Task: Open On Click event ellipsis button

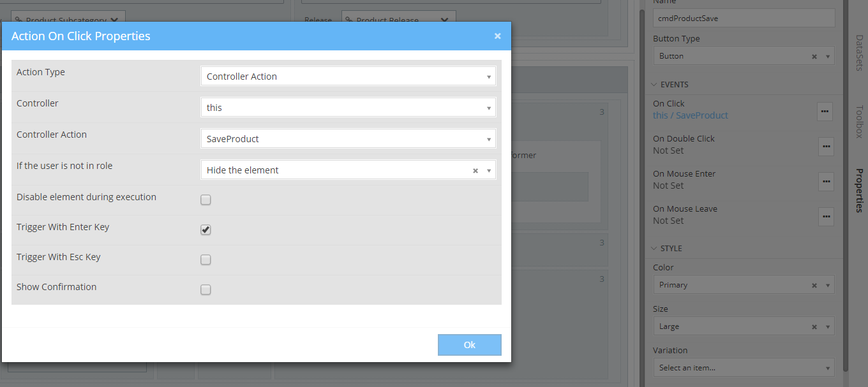Action: (x=825, y=111)
